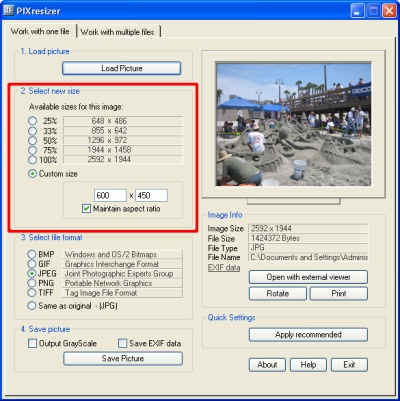Click the PIXresizer title bar app icon
Image resolution: width=400 pixels, height=401 pixels.
[x=8, y=10]
